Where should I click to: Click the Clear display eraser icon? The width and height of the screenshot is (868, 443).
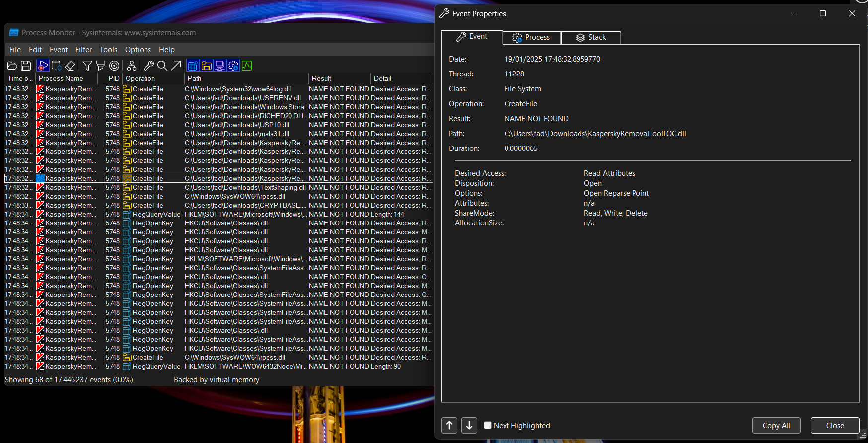70,66
